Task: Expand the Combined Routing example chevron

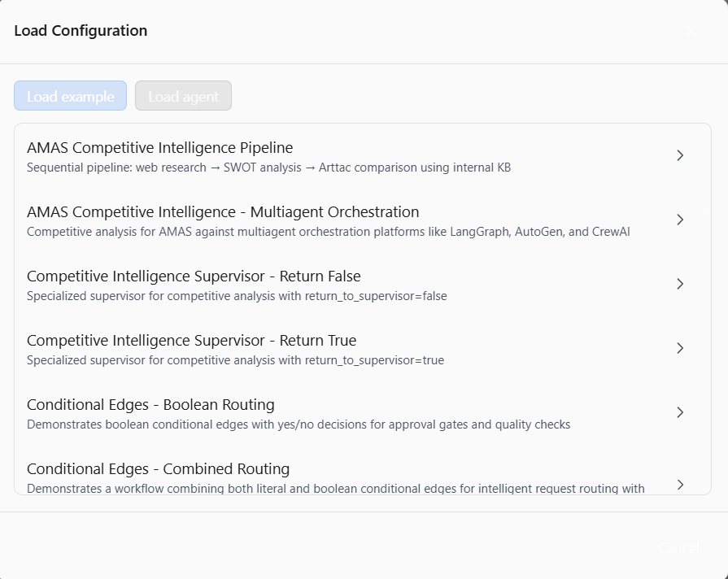Action: pos(680,484)
